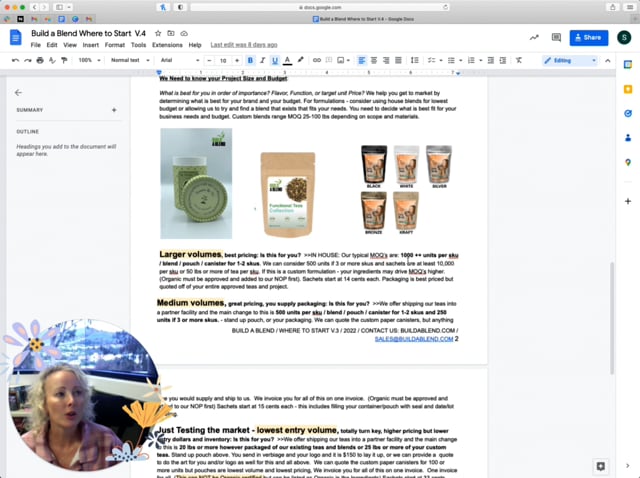Open the comment history icon
Image resolution: width=640 pixels, height=478 pixels.
(x=556, y=38)
